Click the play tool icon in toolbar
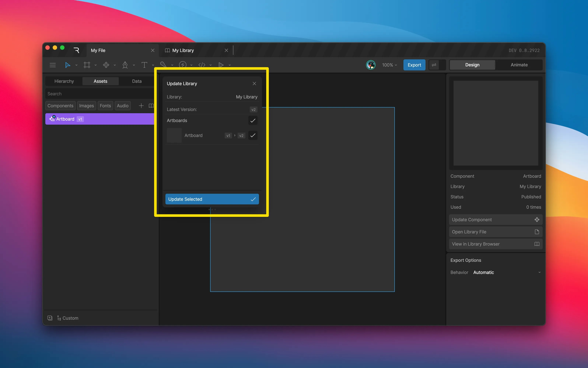 [221, 65]
